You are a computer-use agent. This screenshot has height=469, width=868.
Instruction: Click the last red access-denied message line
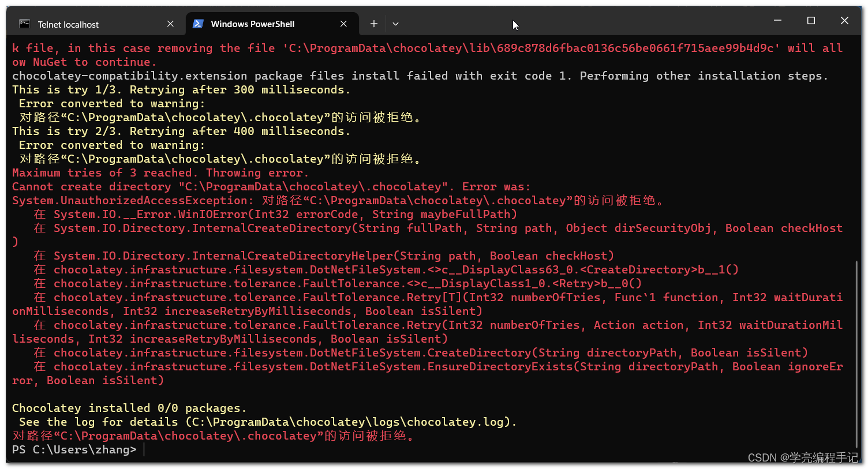coord(214,436)
